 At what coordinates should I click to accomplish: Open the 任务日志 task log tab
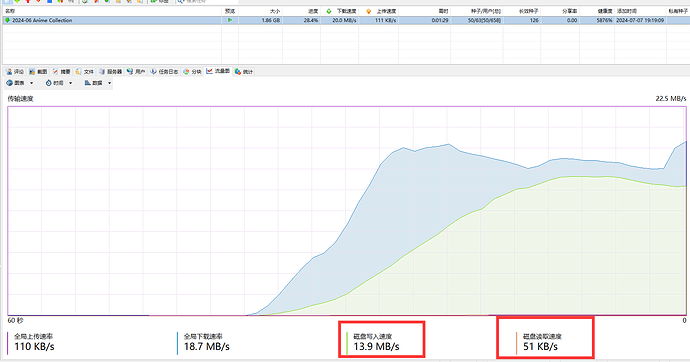[164, 71]
